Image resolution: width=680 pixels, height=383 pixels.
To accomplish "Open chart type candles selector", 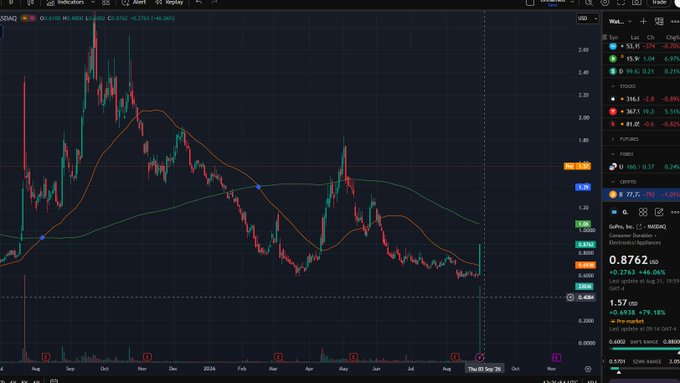I will 30,3.
